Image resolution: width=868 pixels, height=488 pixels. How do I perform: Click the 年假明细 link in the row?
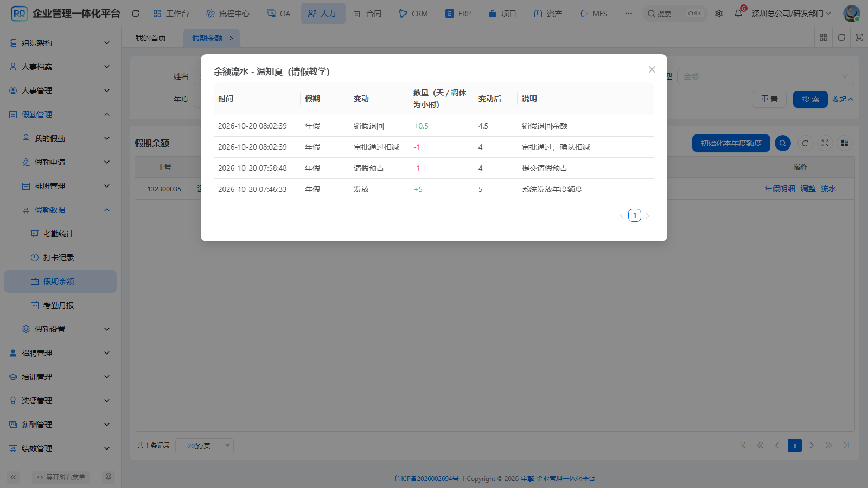[780, 189]
